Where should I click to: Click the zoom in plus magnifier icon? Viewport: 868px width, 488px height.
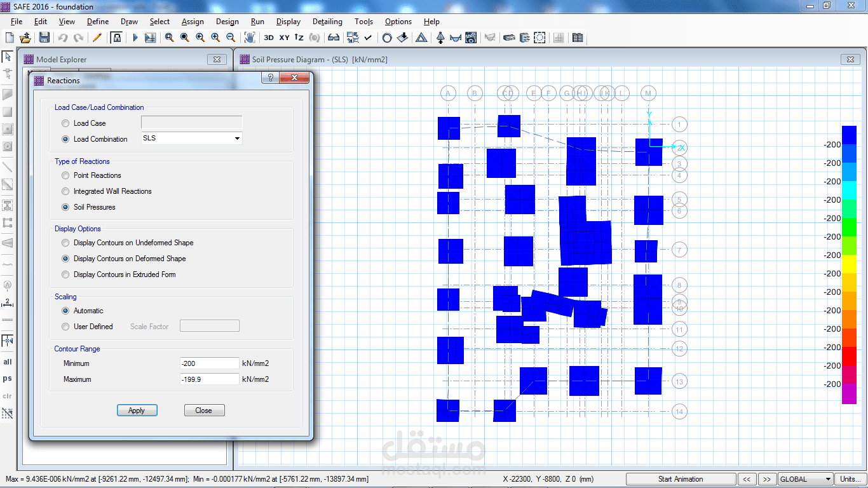pyautogui.click(x=215, y=37)
